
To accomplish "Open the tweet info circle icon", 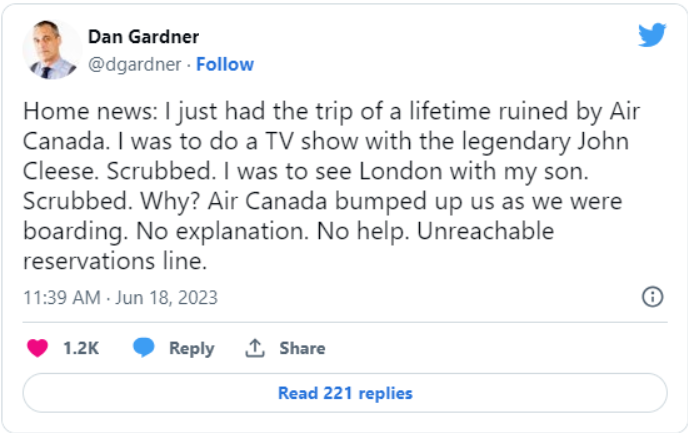I will coord(652,297).
